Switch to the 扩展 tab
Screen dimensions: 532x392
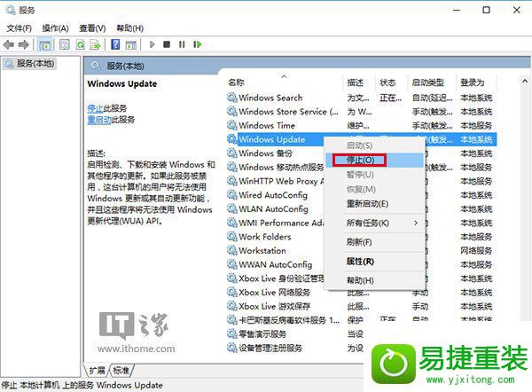coord(97,371)
